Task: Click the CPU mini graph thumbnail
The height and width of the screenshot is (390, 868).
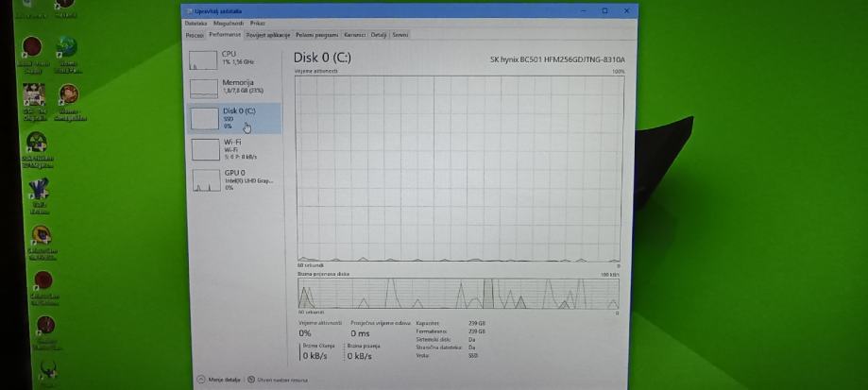Action: (x=203, y=59)
